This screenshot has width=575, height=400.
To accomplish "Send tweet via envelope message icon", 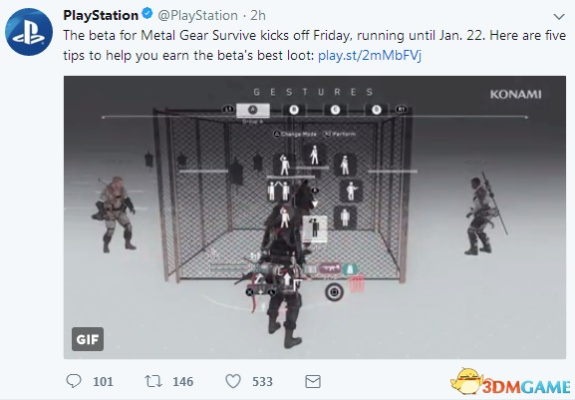I will click(313, 382).
